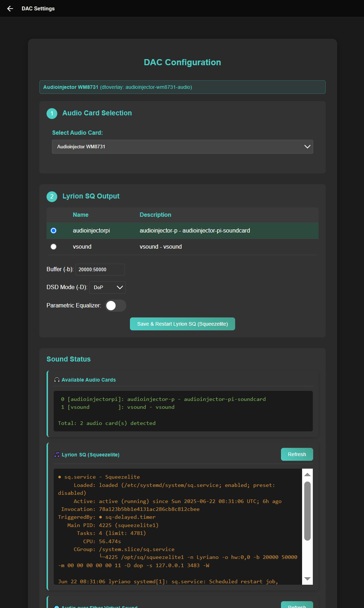Select the vsound output radio button
The image size is (364, 608).
pyautogui.click(x=54, y=247)
